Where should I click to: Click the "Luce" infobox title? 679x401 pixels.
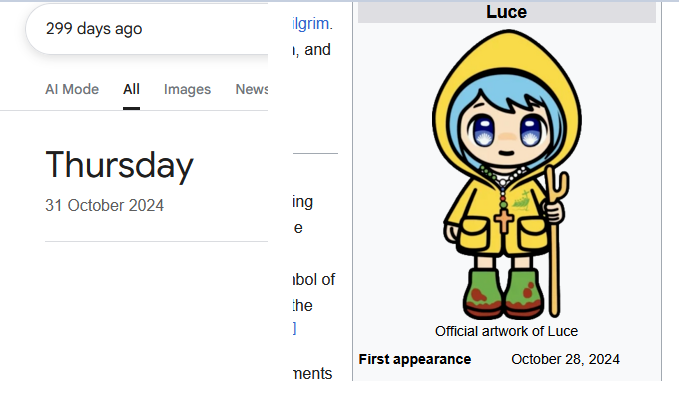coord(506,12)
